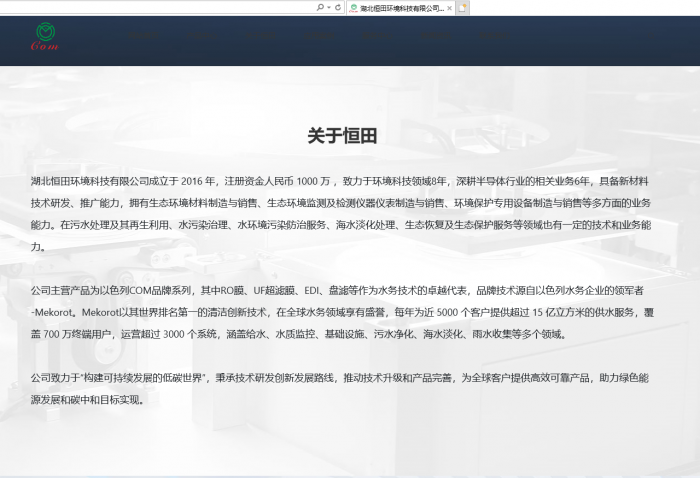
Task: Click the 关于恒田 heading
Action: pos(342,136)
